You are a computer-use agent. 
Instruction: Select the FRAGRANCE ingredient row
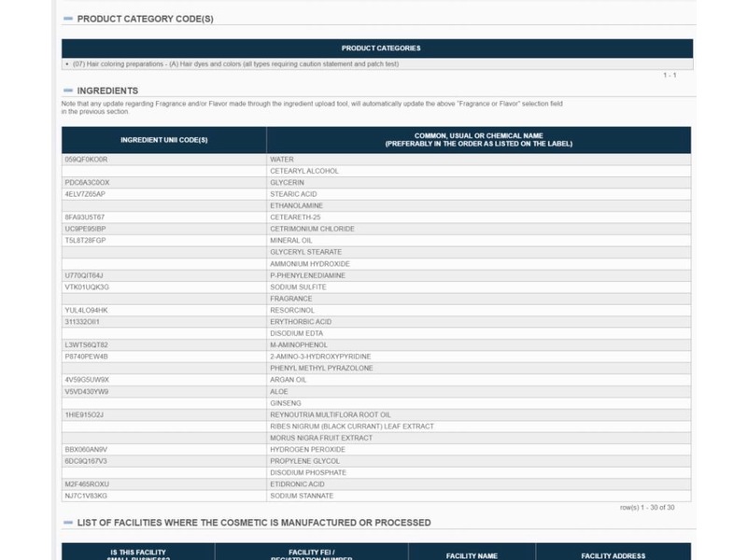pyautogui.click(x=376, y=299)
